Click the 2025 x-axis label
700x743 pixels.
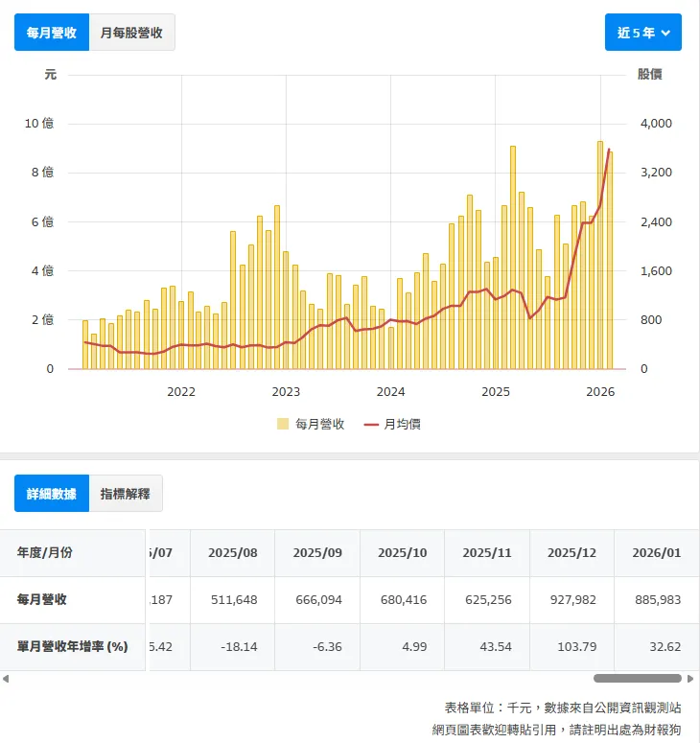[x=496, y=392]
